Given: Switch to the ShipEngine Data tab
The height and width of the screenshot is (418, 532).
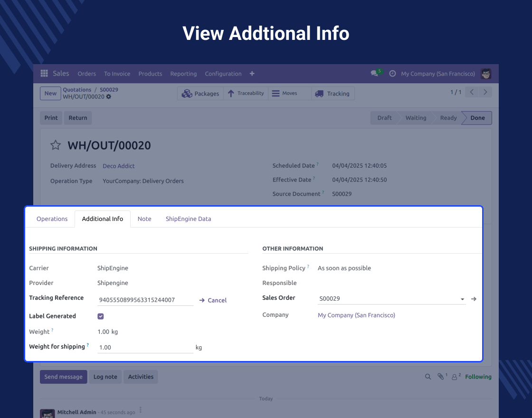Looking at the screenshot, I should [188, 219].
